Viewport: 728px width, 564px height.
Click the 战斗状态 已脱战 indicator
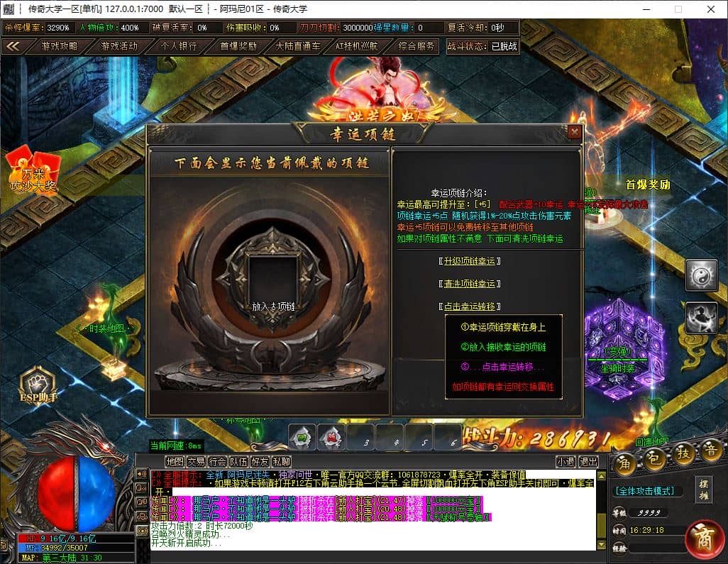tap(482, 46)
